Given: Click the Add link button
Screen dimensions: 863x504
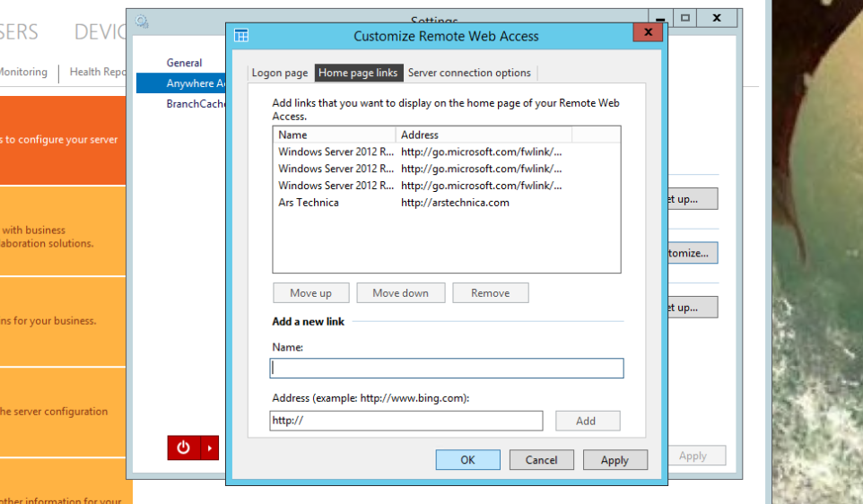Looking at the screenshot, I should [x=588, y=421].
